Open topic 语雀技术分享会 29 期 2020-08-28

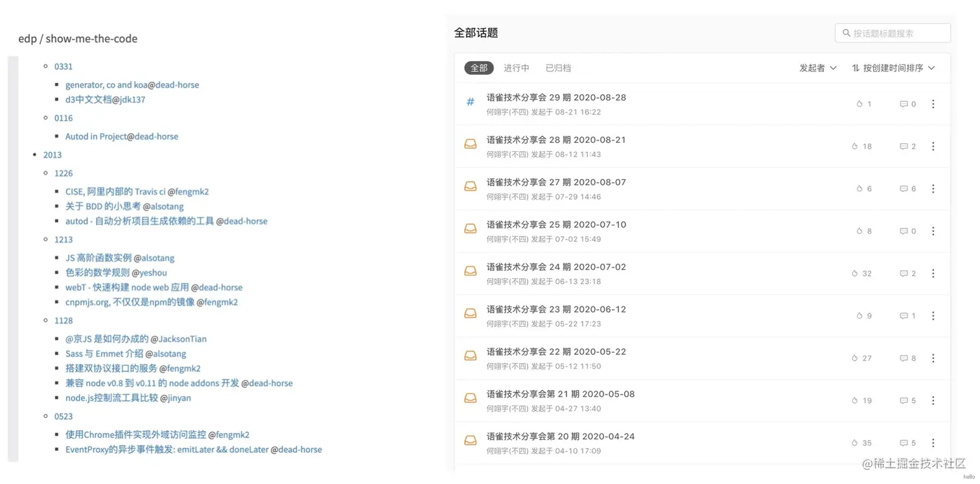[x=556, y=97]
